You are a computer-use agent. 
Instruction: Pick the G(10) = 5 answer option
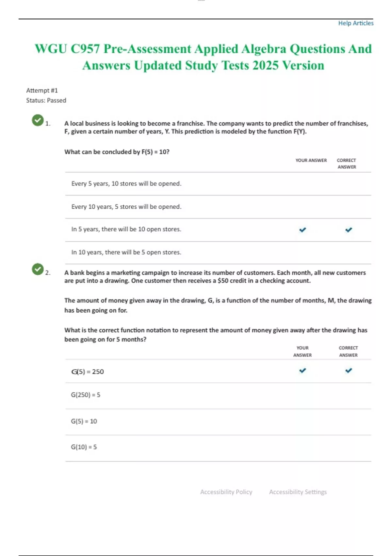click(84, 447)
